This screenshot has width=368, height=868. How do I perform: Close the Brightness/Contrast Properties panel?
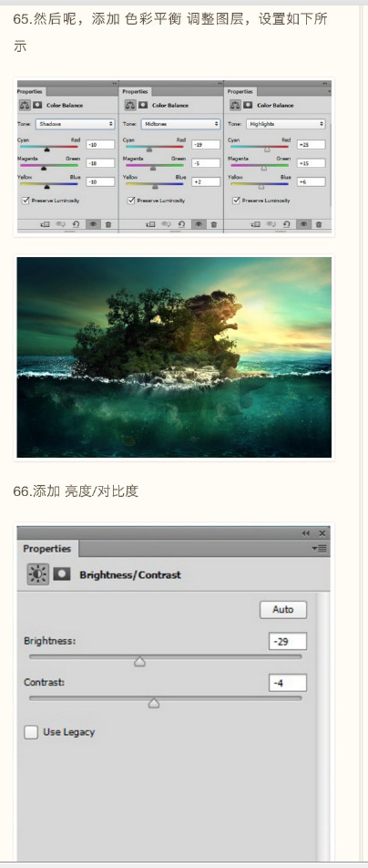click(x=322, y=533)
